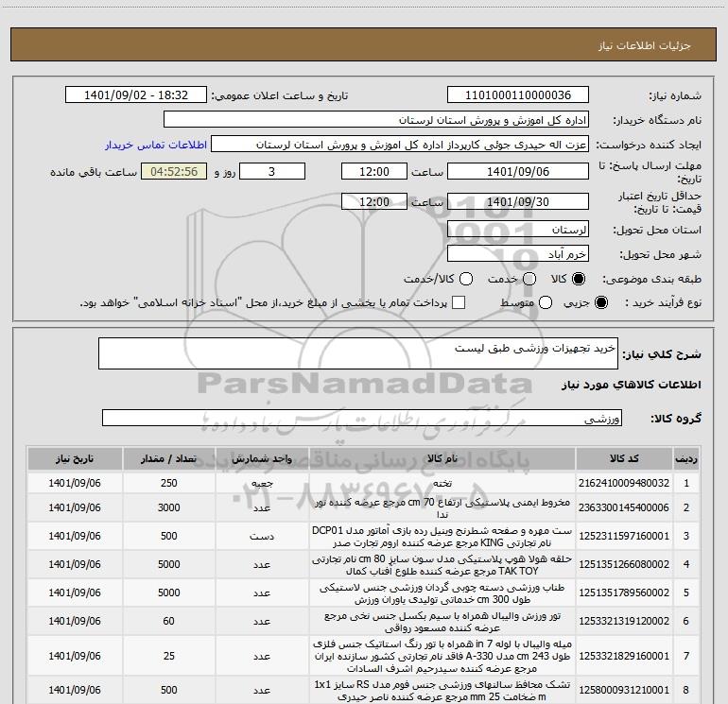Click the تاریخ نیاز column header

(x=75, y=458)
